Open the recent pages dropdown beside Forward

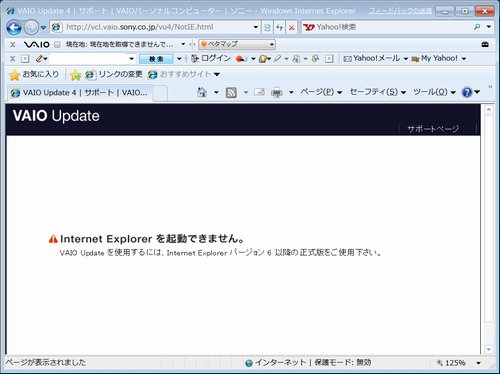(x=43, y=28)
